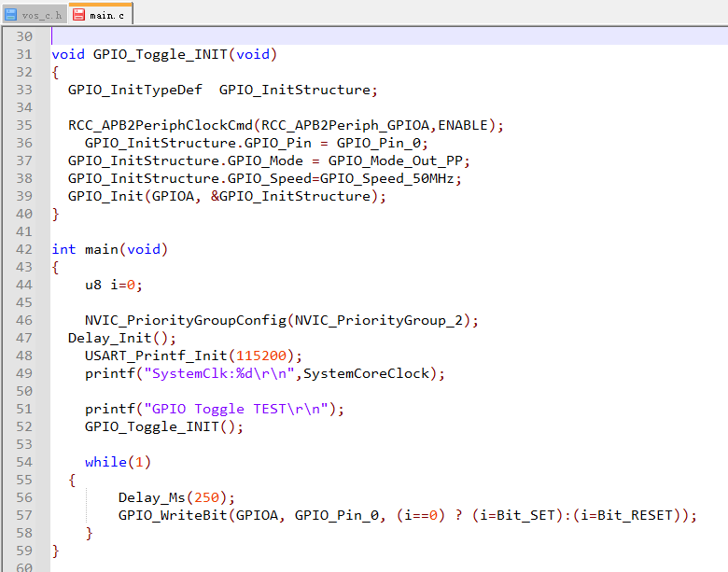
Task: Click RCC_APB2Periph_GPIOA argument
Action: tap(345, 126)
